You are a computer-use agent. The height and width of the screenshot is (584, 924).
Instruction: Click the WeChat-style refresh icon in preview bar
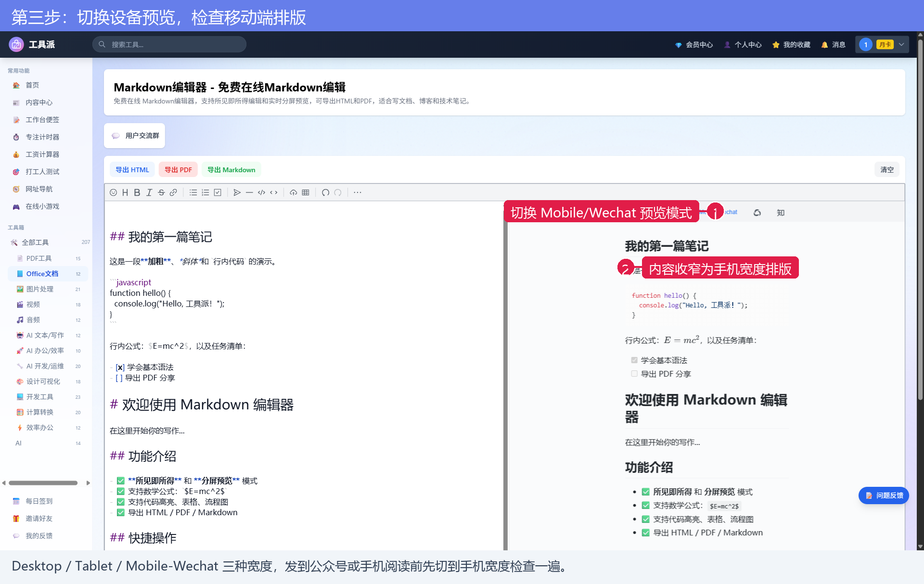[757, 213]
